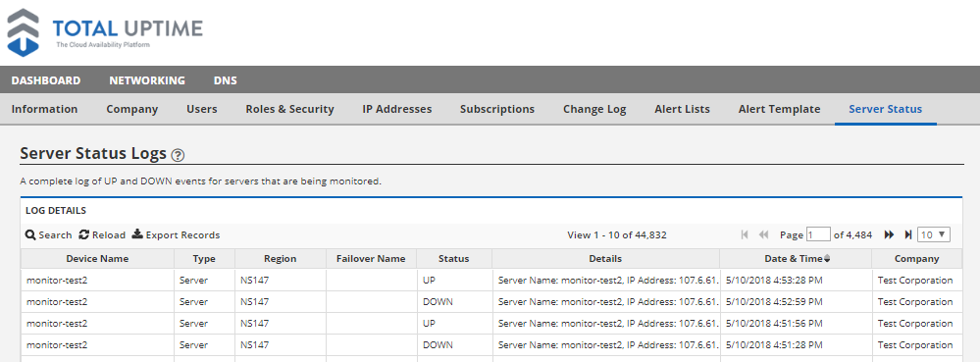Go to the first page of results
This screenshot has width=980, height=362.
745,235
